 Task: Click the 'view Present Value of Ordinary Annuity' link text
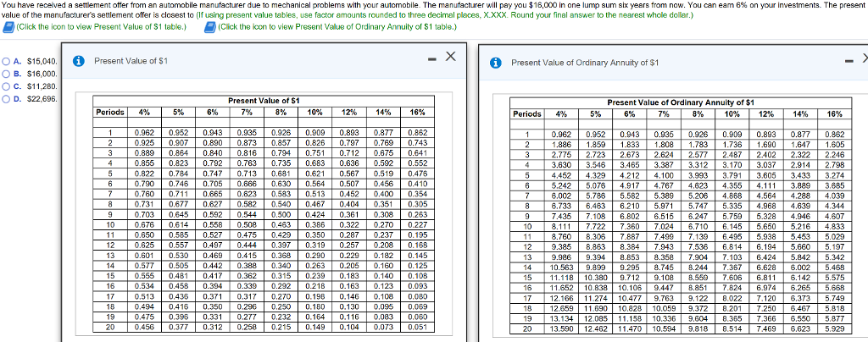click(337, 26)
